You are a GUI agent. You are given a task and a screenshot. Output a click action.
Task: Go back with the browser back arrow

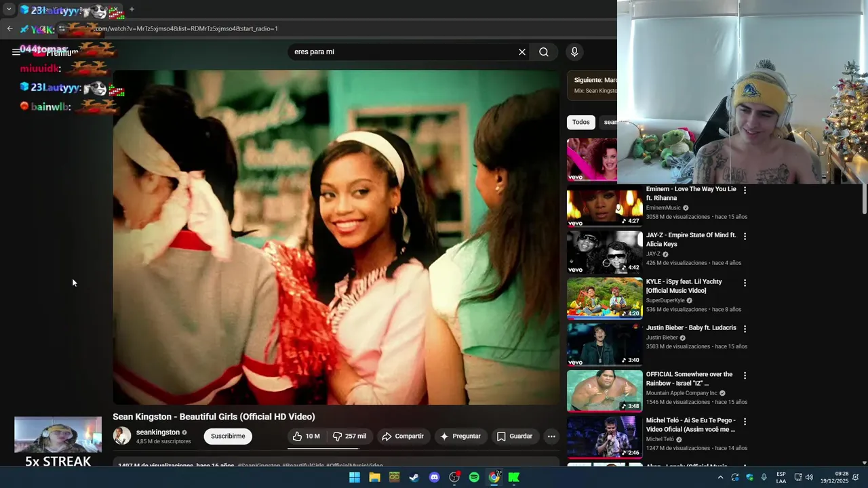pos(9,28)
